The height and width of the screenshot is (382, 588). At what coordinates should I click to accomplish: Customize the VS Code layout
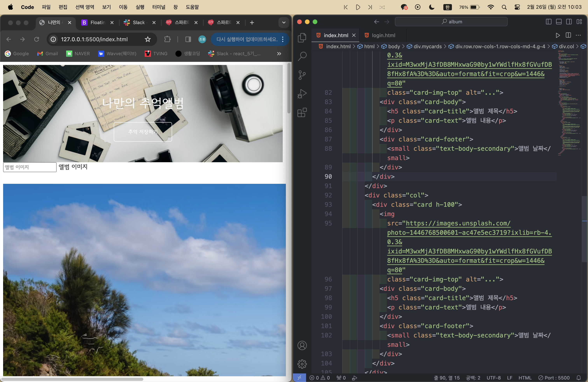pos(579,22)
